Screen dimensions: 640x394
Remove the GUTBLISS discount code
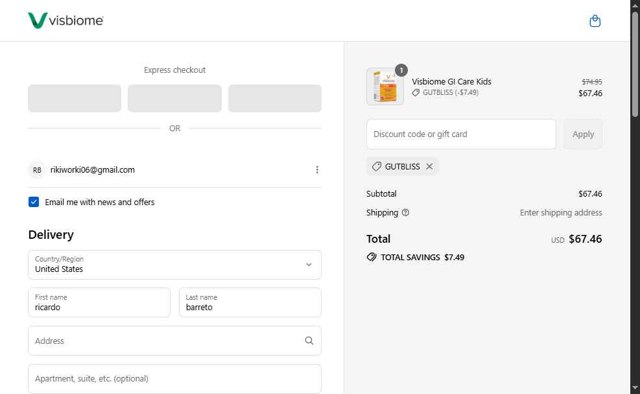(429, 166)
